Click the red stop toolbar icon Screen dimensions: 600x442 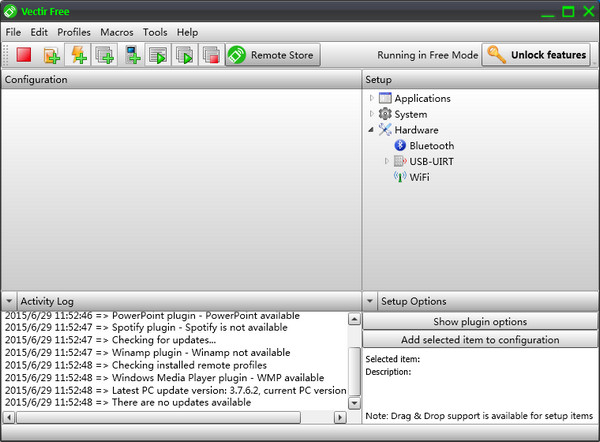coord(24,55)
